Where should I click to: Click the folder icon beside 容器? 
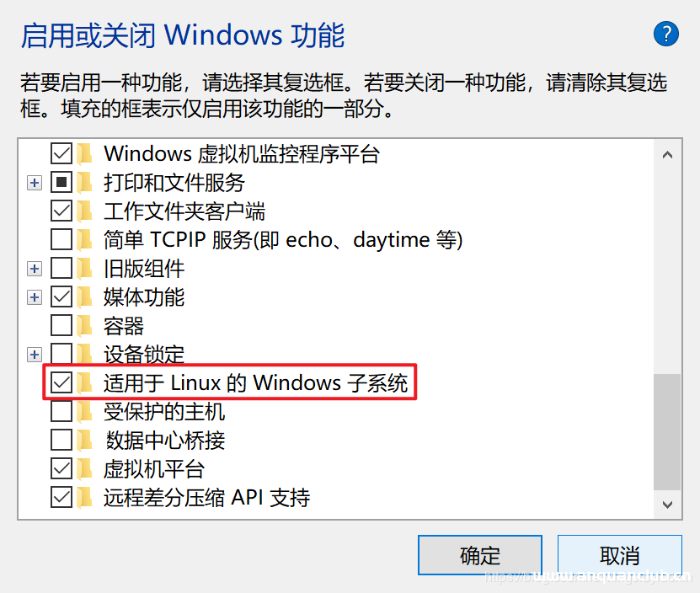click(84, 325)
